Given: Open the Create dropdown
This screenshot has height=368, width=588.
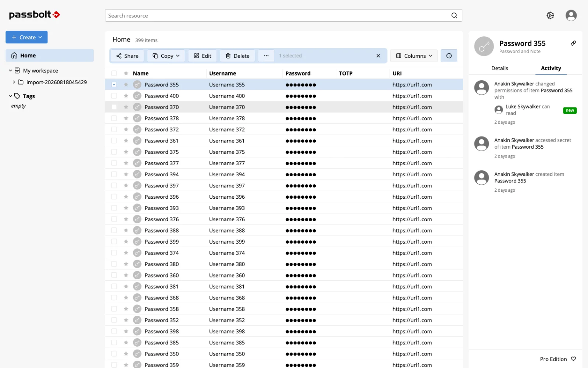Looking at the screenshot, I should click(26, 37).
